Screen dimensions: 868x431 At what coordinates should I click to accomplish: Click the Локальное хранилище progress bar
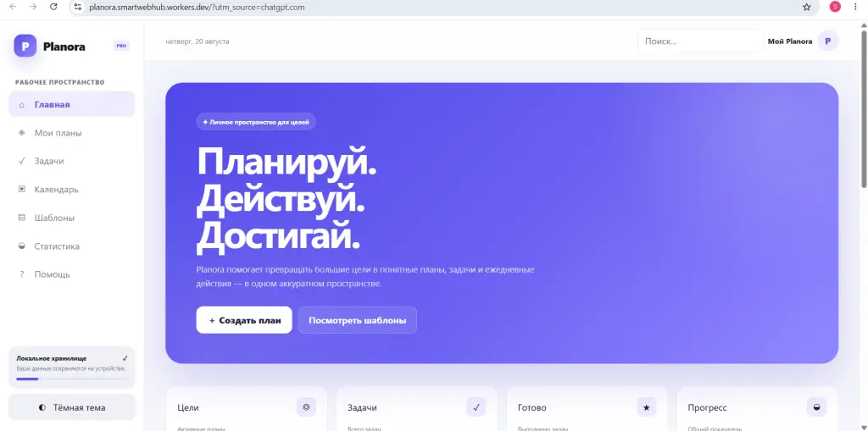point(71,379)
